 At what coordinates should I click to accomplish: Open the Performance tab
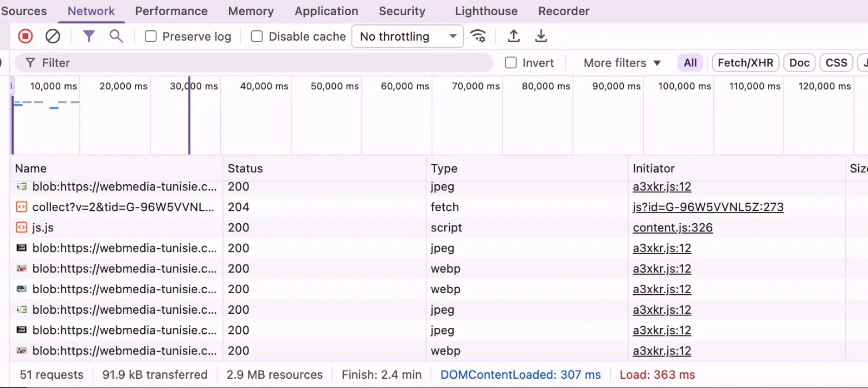click(x=171, y=11)
